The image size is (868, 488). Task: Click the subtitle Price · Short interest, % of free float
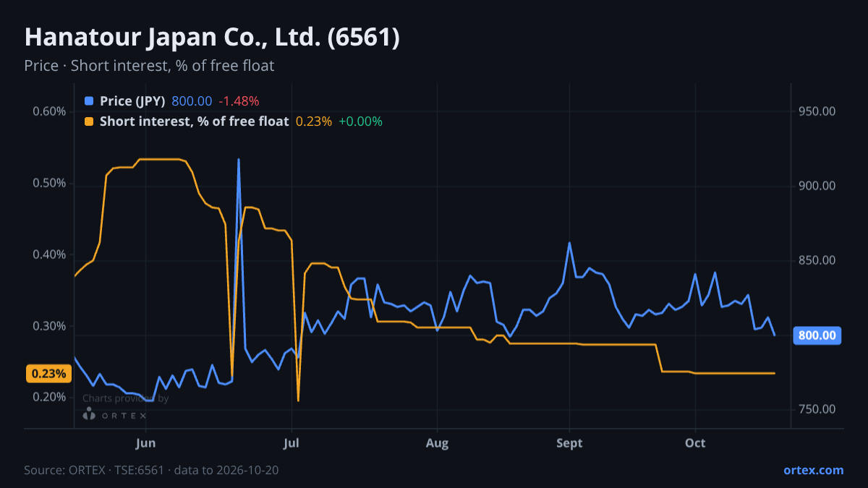149,66
